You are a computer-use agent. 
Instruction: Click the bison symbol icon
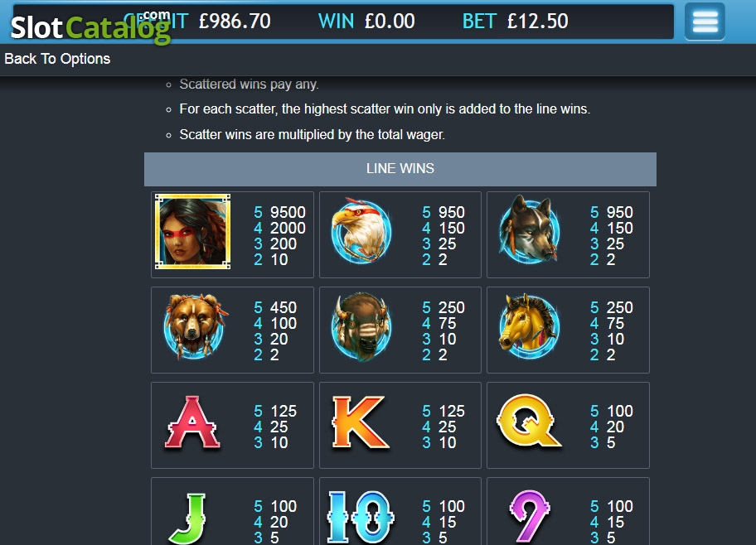361,326
